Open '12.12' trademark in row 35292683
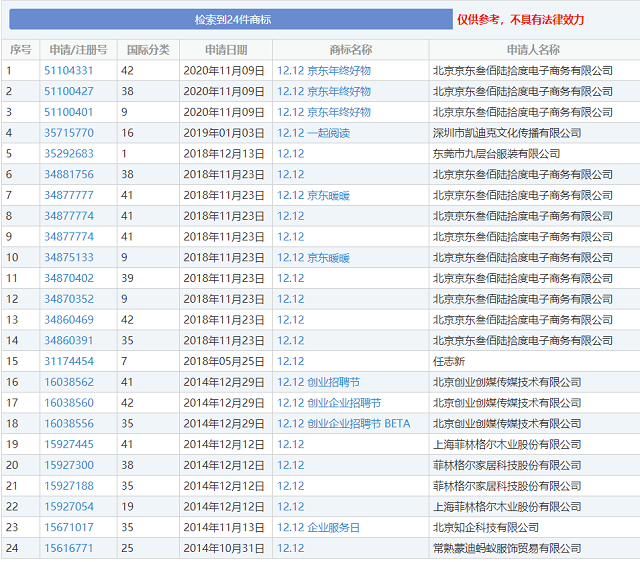This screenshot has width=640, height=562. click(x=291, y=154)
